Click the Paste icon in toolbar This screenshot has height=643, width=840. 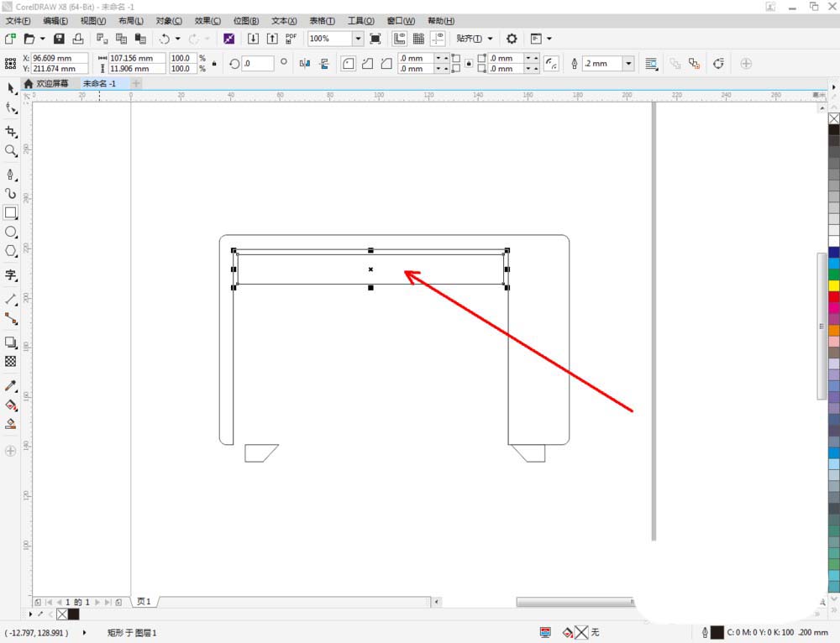140,39
